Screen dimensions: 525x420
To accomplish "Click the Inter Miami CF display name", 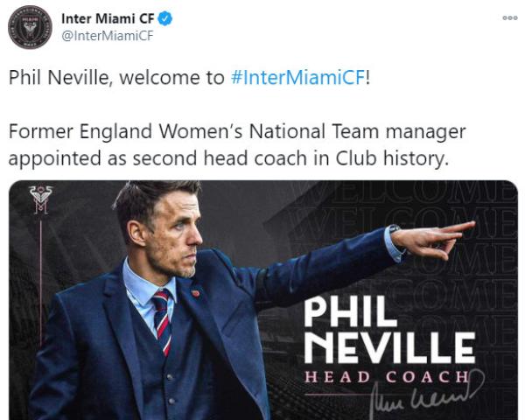I will tap(108, 18).
